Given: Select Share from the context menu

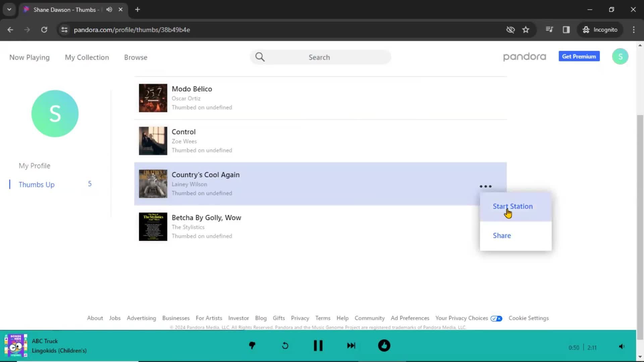Looking at the screenshot, I should point(502,235).
